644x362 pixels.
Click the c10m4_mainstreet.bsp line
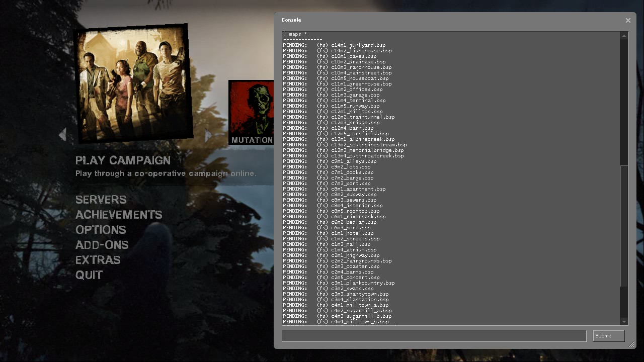point(337,73)
